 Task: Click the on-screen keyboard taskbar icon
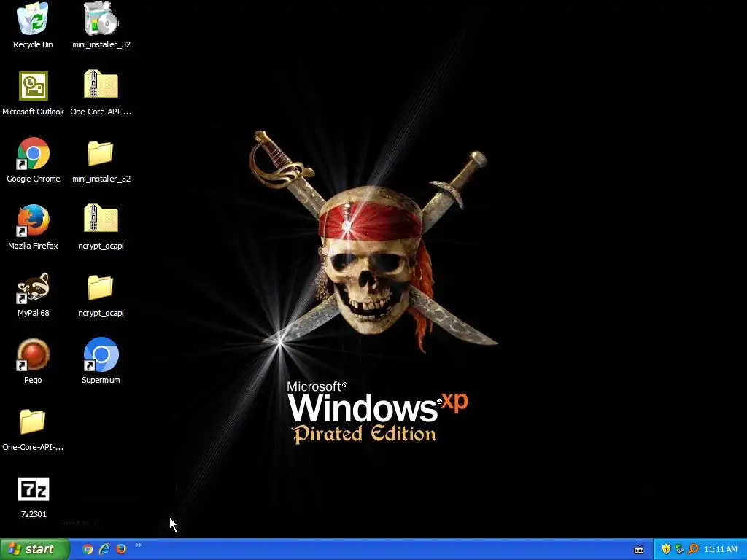[639, 550]
